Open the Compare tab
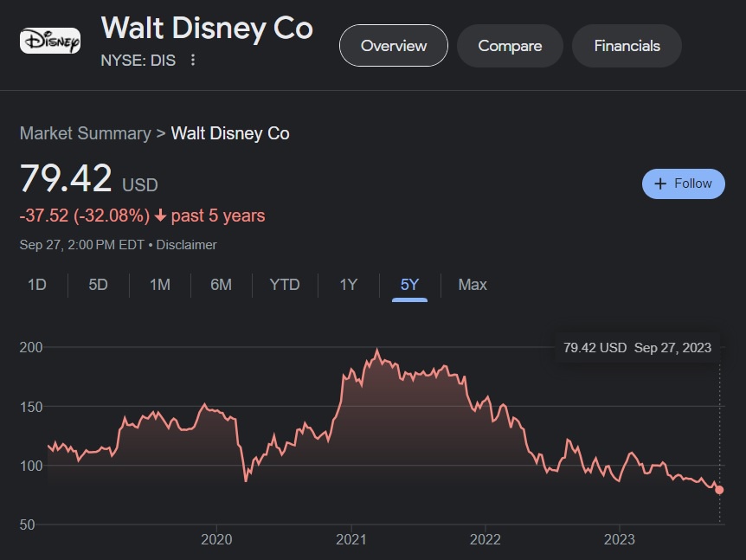Viewport: 746px width, 560px height. pyautogui.click(x=510, y=46)
